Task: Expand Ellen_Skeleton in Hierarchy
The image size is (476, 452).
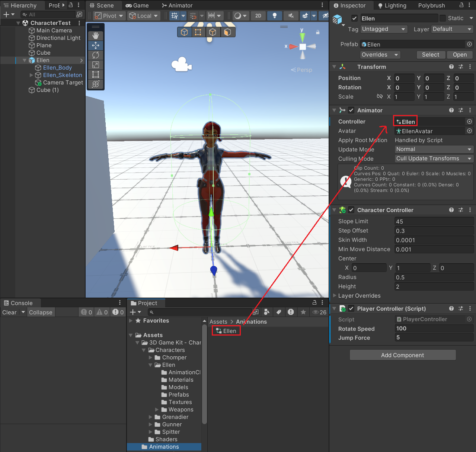Action: point(32,75)
